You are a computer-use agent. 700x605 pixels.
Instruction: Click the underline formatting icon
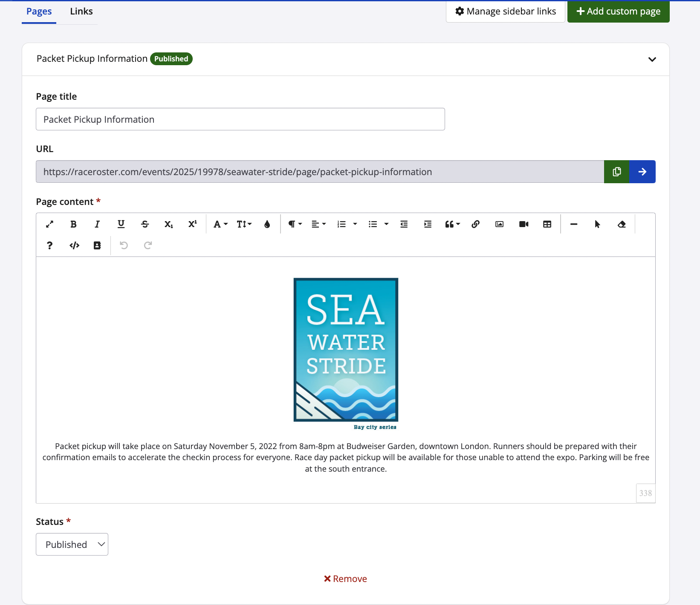[x=121, y=225]
